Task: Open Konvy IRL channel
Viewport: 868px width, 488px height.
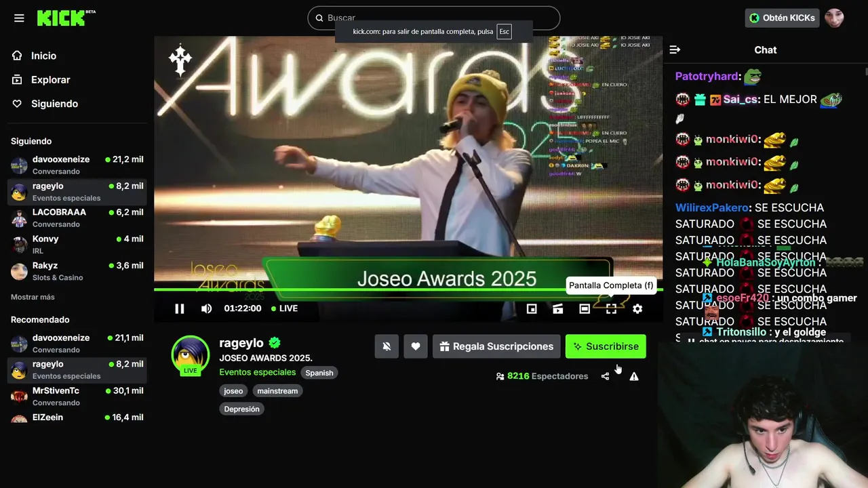Action: 76,245
